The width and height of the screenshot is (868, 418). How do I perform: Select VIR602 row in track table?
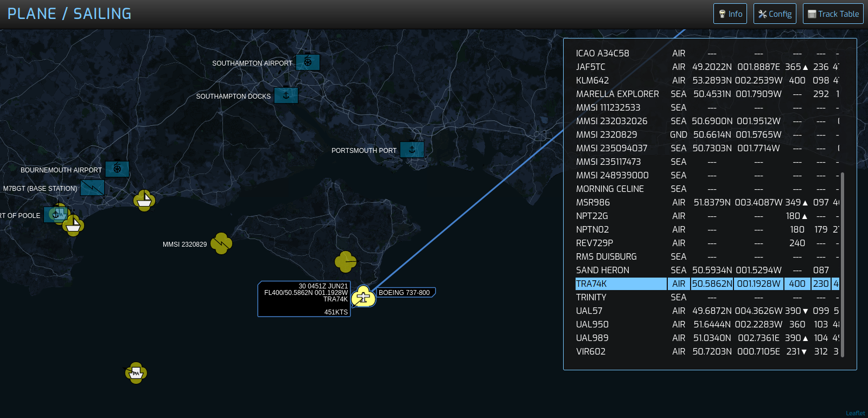[707, 351]
